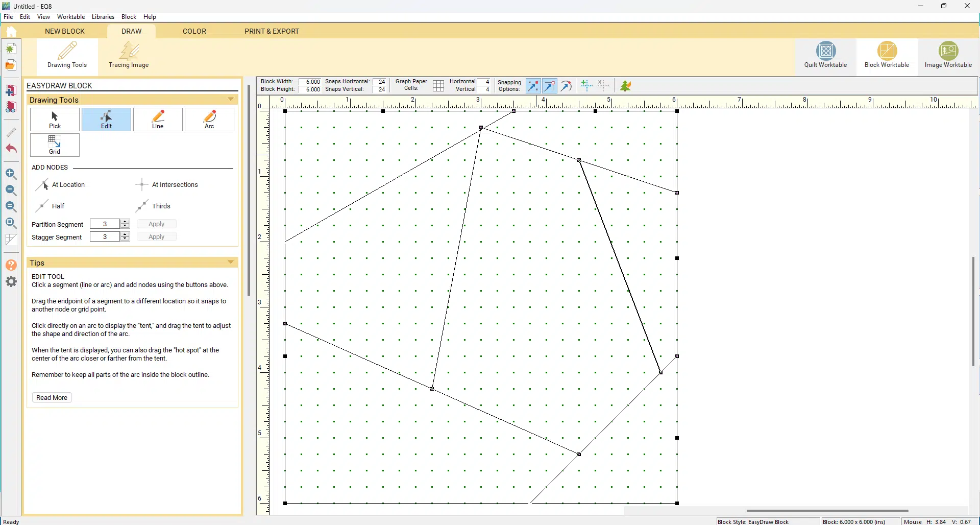Choose the Grid tool
980x525 pixels.
click(x=55, y=145)
